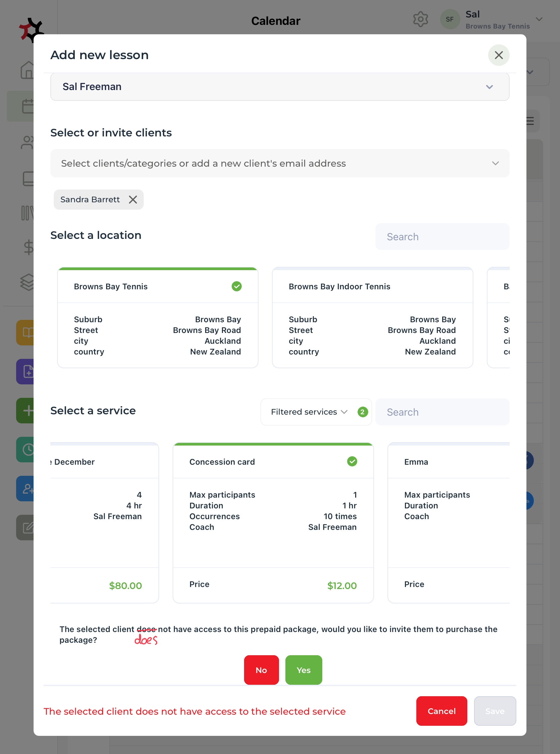
Task: Select Browns Bay Indoor Tennis location
Action: click(372, 317)
